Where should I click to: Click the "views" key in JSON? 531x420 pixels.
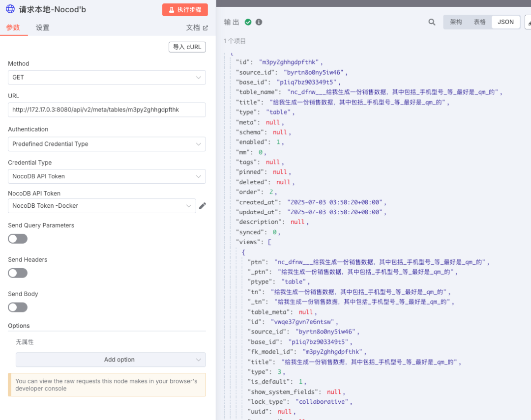[x=250, y=242]
